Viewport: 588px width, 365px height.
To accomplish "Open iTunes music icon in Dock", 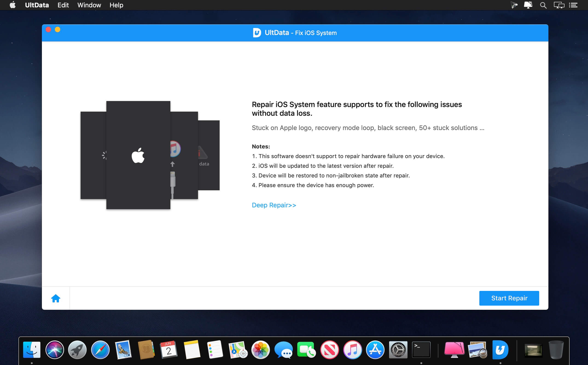I will [352, 350].
